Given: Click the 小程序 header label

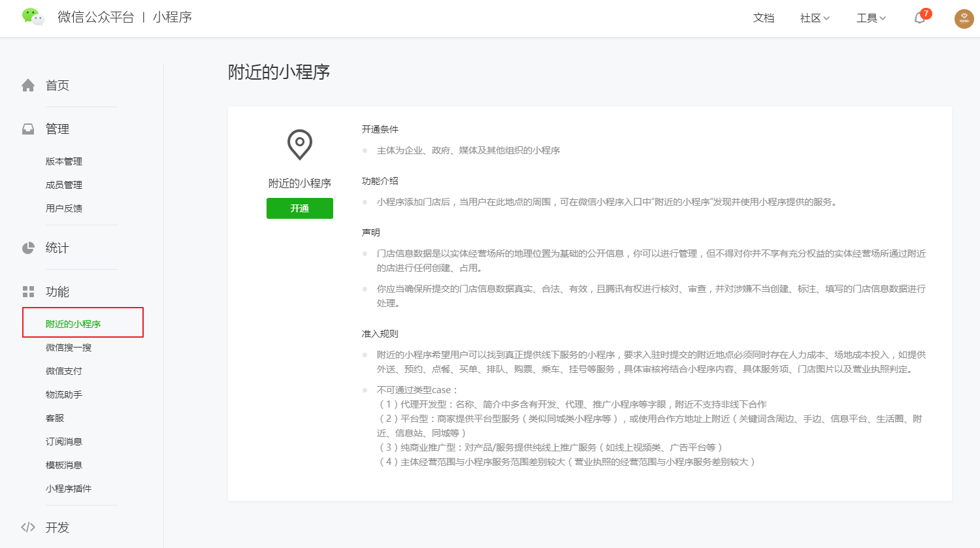Looking at the screenshot, I should 172,17.
